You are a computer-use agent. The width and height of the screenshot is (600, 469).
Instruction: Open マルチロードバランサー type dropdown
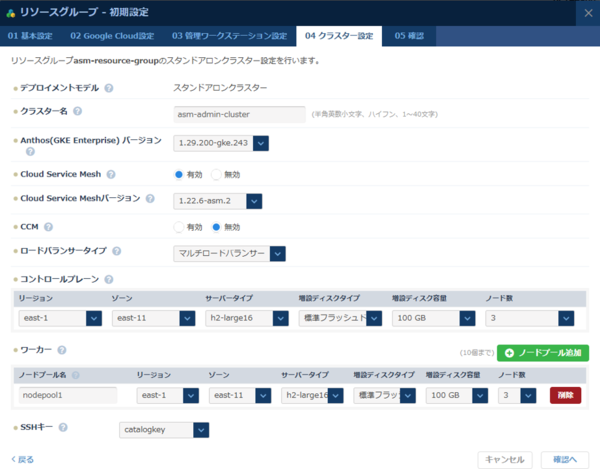point(277,254)
